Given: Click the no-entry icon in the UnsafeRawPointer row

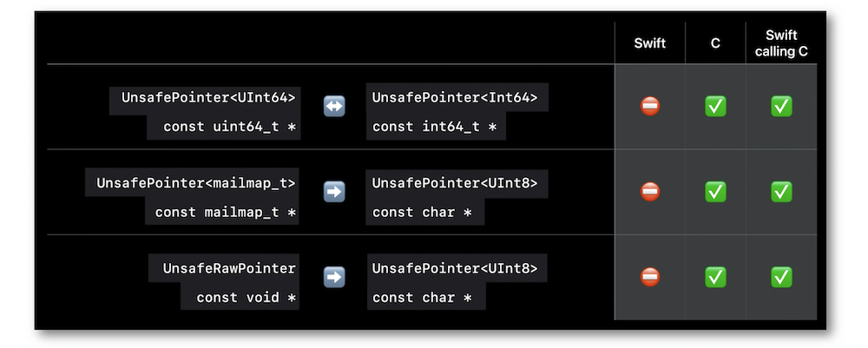Looking at the screenshot, I should click(650, 277).
